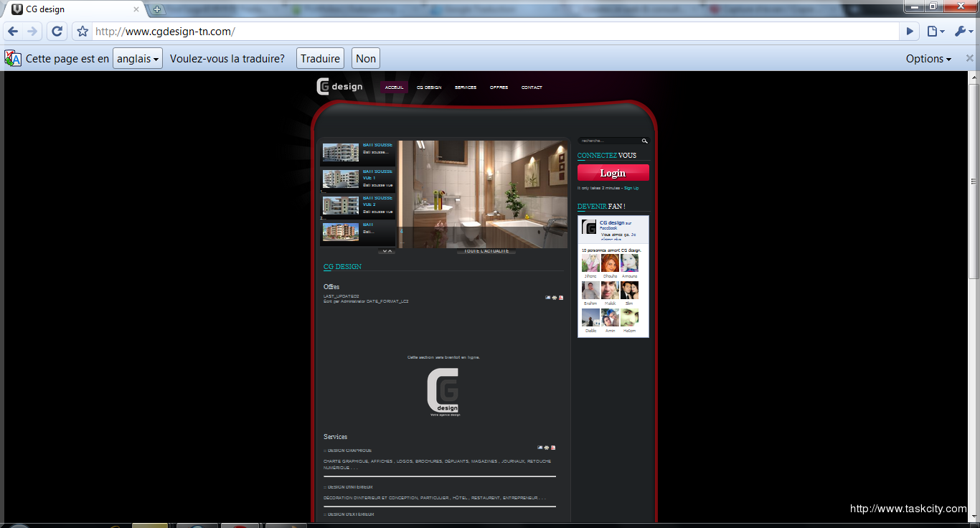The height and width of the screenshot is (528, 980).
Task: Open the Options dropdown on the translate bar
Action: pyautogui.click(x=927, y=58)
